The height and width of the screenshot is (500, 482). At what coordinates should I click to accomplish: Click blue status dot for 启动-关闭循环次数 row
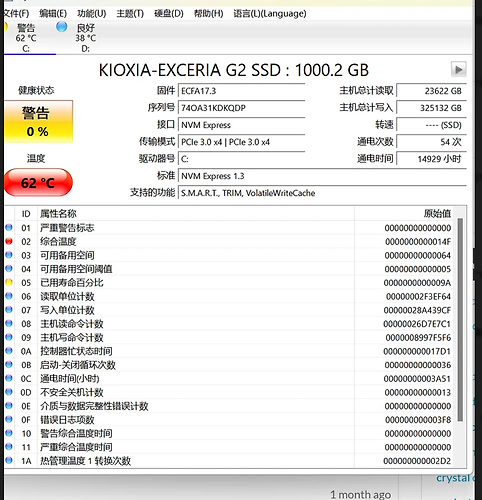(x=9, y=364)
